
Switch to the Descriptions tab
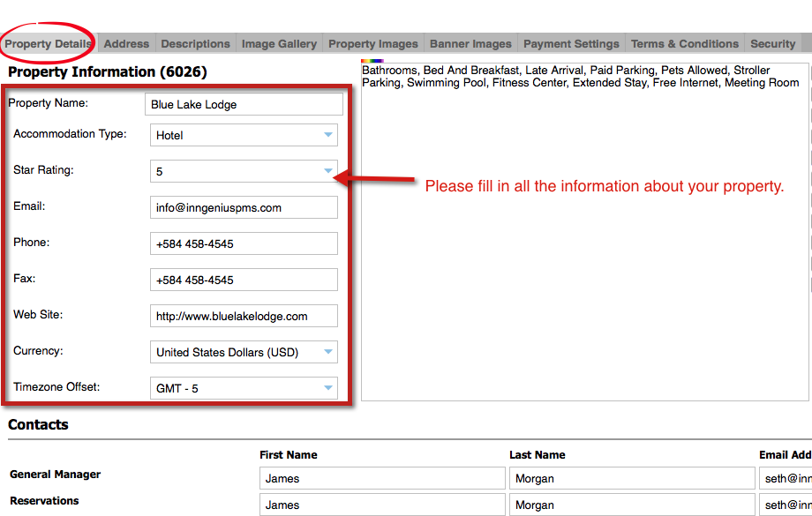coord(195,43)
